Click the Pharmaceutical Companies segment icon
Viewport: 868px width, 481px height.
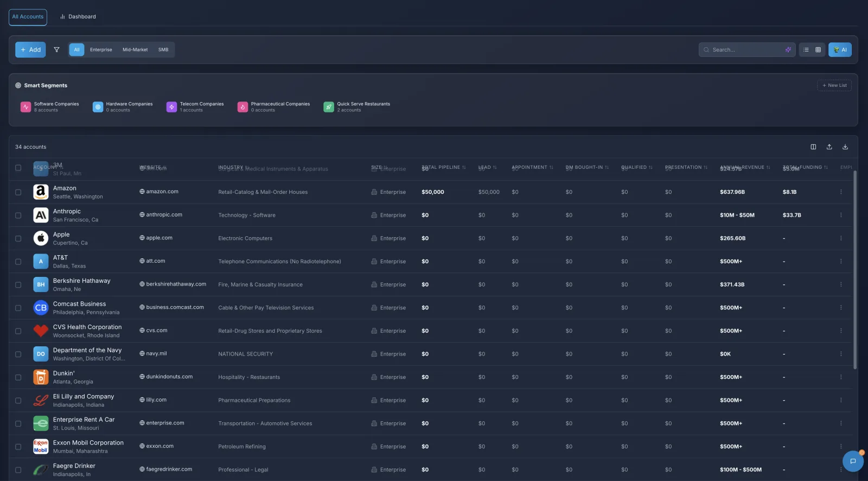(x=242, y=107)
